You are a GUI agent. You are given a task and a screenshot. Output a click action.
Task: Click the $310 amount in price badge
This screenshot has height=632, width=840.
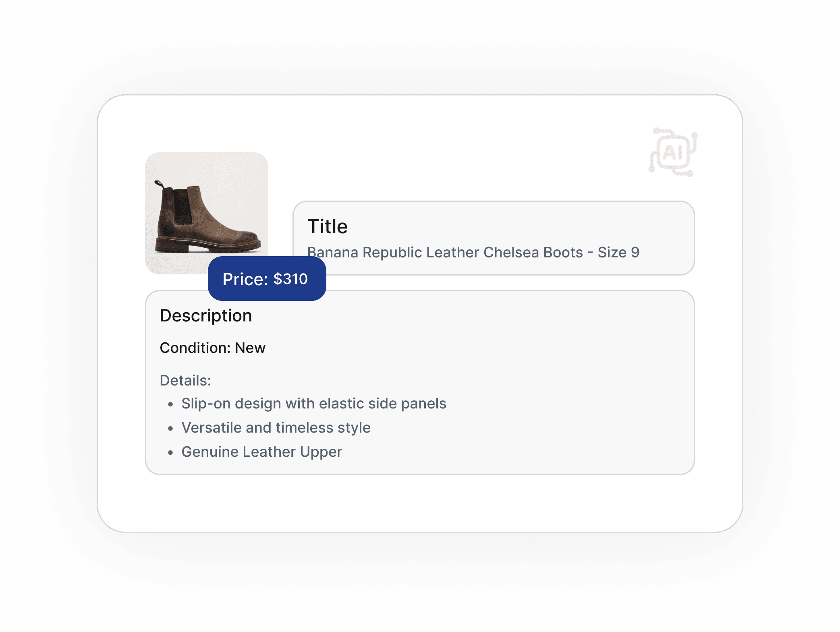pos(290,279)
